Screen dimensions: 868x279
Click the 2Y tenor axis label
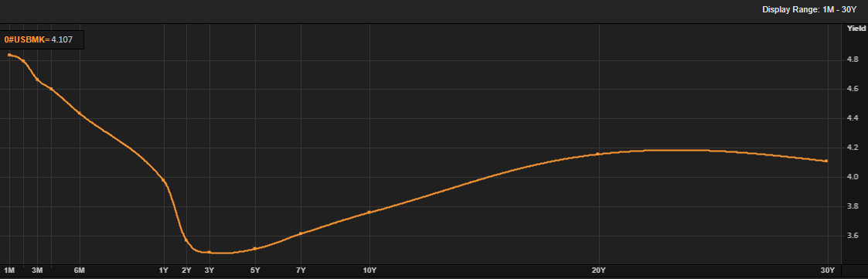186,270
